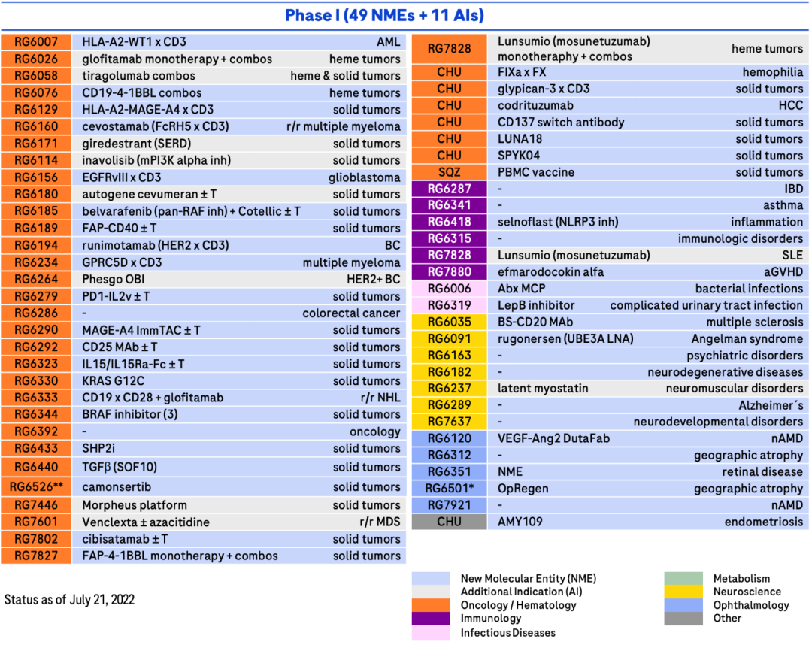Click the purple Immunology legend swatch
This screenshot has height=648, width=812.
pyautogui.click(x=431, y=619)
